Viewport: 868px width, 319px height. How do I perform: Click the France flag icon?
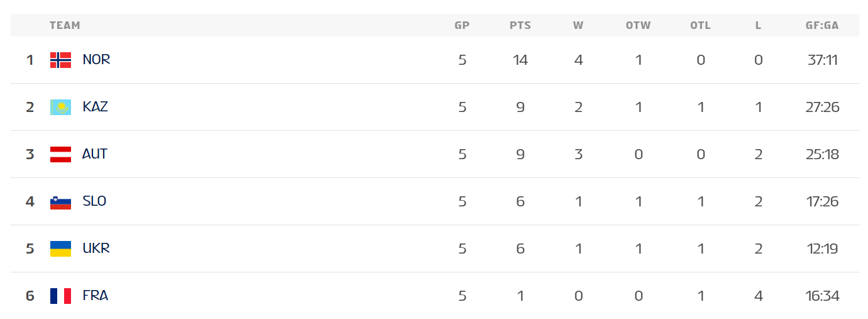pos(60,296)
